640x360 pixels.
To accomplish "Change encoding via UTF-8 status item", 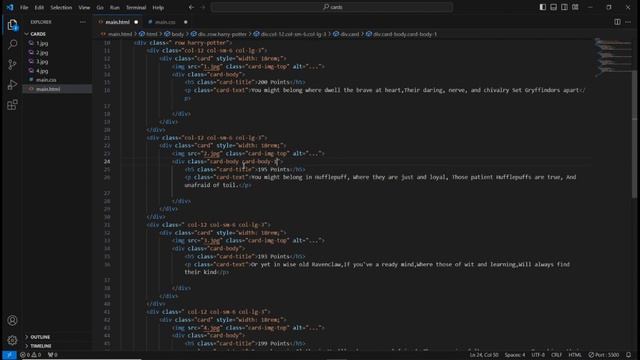I will (538, 355).
